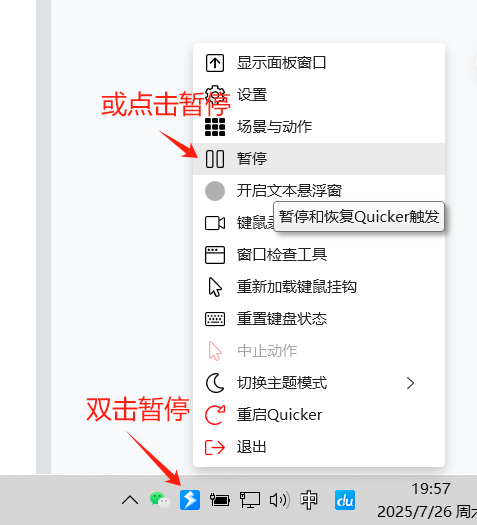
Task: Click the Quicker lightning tray icon
Action: click(190, 500)
